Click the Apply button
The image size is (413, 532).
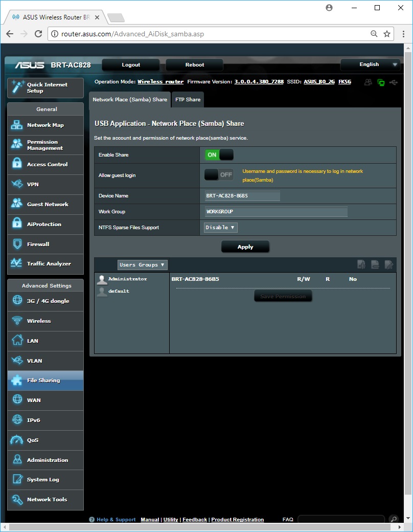tap(245, 247)
